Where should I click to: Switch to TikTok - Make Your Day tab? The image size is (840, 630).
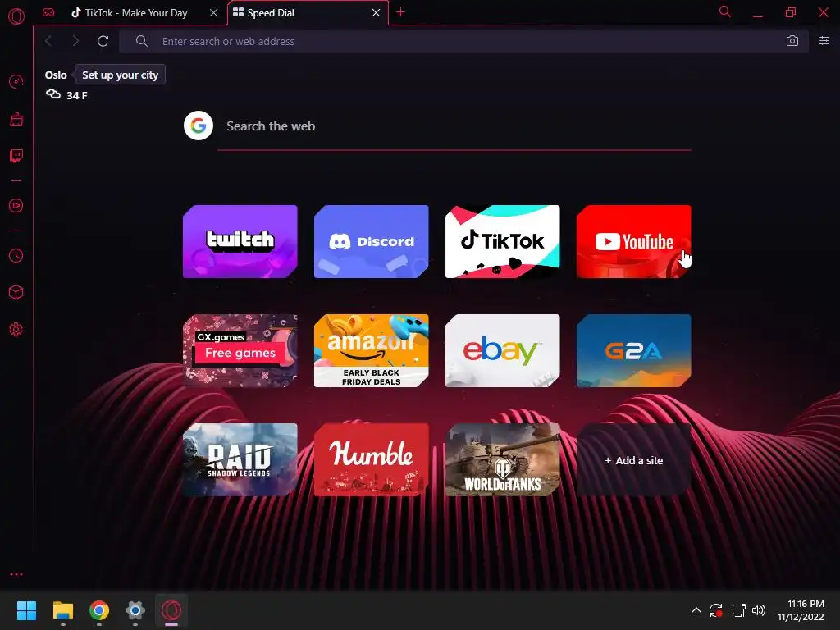coord(136,13)
